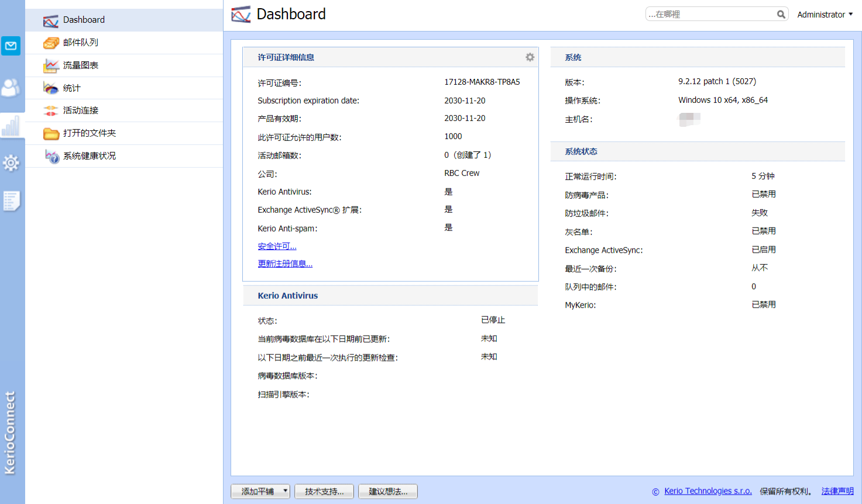
Task: Click the 已停止 antivirus status value
Action: pyautogui.click(x=493, y=320)
